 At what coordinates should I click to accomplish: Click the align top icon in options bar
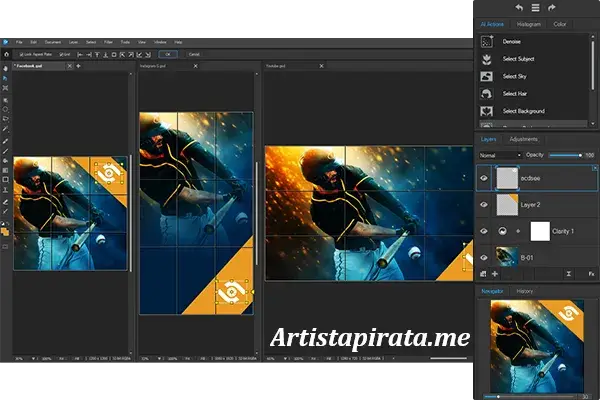(x=97, y=55)
